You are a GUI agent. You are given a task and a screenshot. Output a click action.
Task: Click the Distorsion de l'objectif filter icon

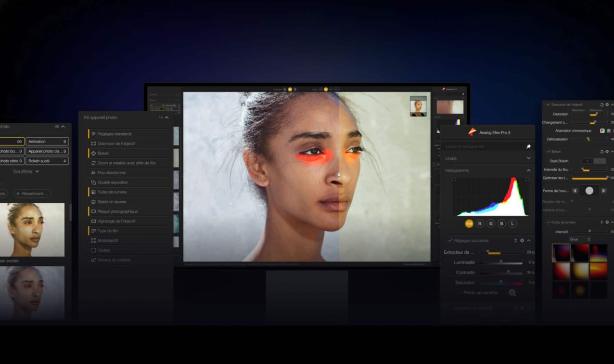point(93,144)
